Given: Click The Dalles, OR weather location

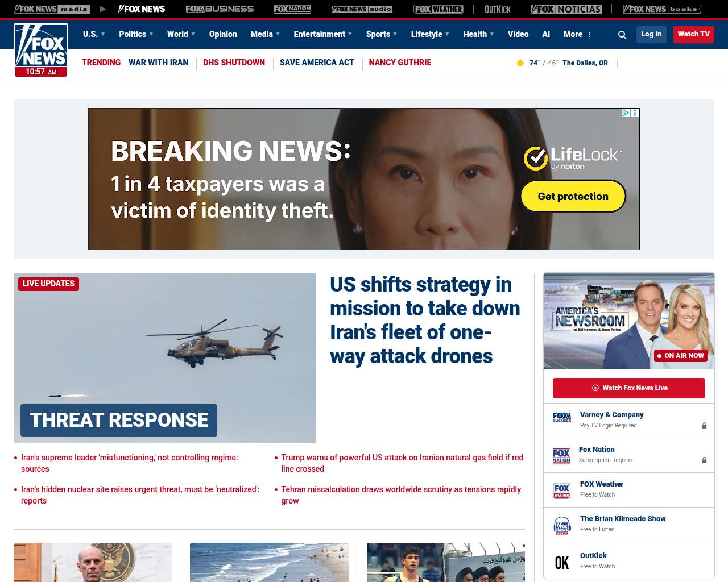Looking at the screenshot, I should coord(585,63).
